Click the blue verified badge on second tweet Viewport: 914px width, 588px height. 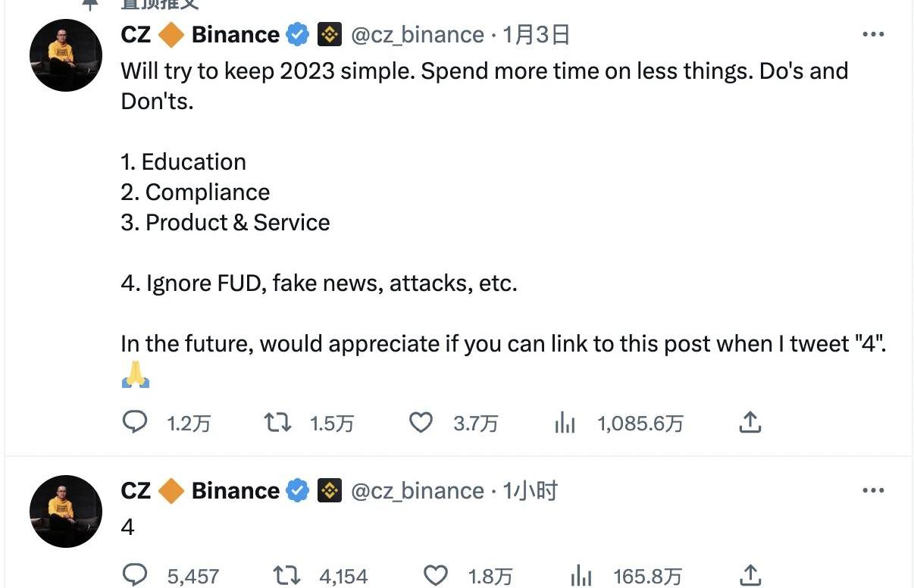tap(298, 491)
